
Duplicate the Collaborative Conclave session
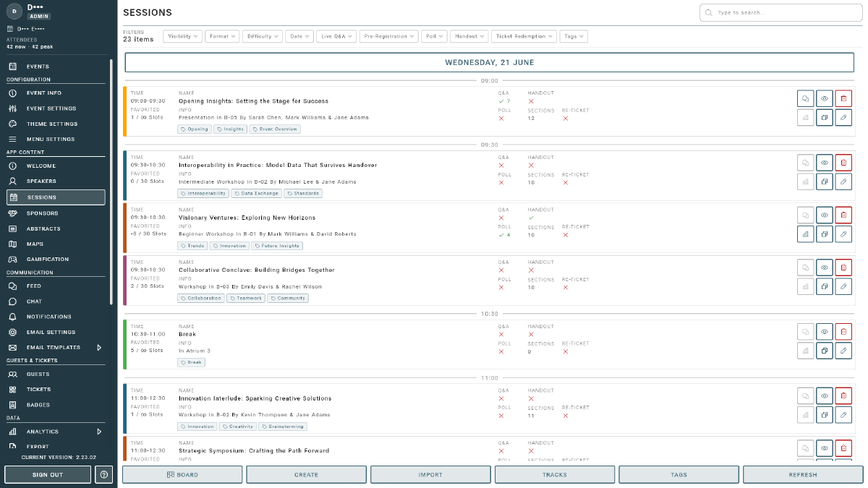coord(825,286)
